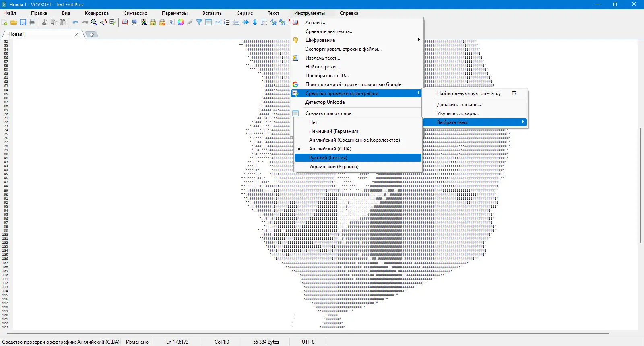Select the checked English (USA) language

coord(358,149)
